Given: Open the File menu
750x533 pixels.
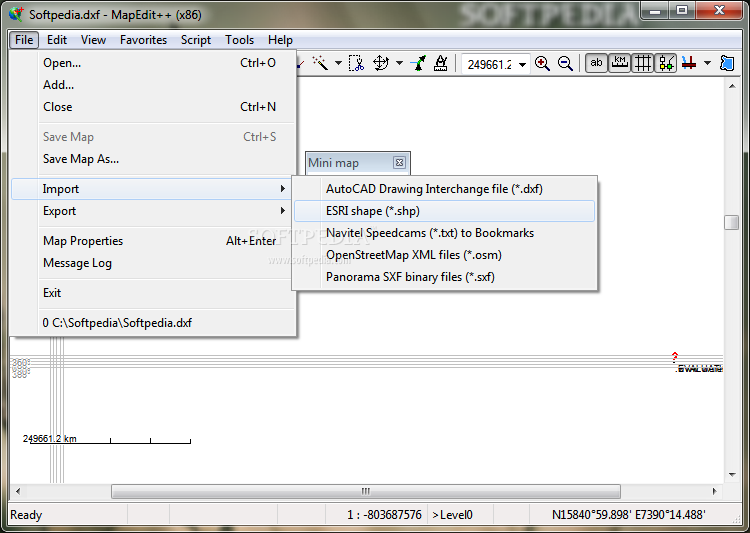Looking at the screenshot, I should (x=24, y=40).
